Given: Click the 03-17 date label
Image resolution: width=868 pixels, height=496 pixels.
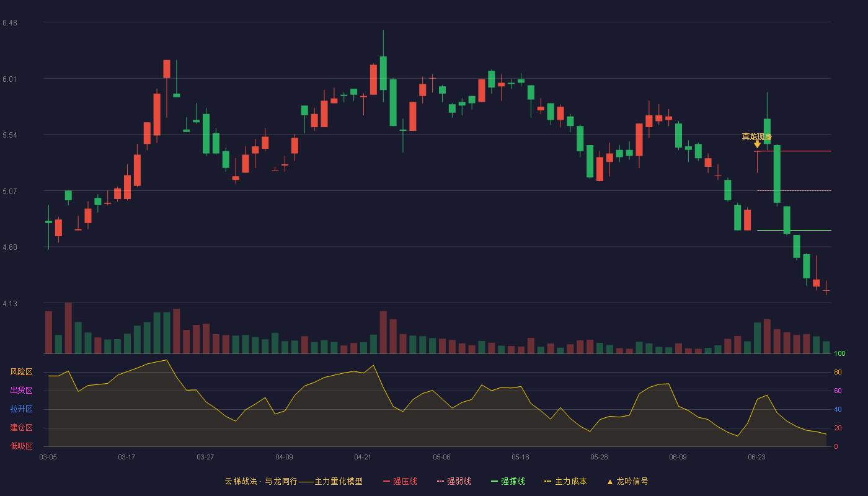Looking at the screenshot, I should (126, 457).
